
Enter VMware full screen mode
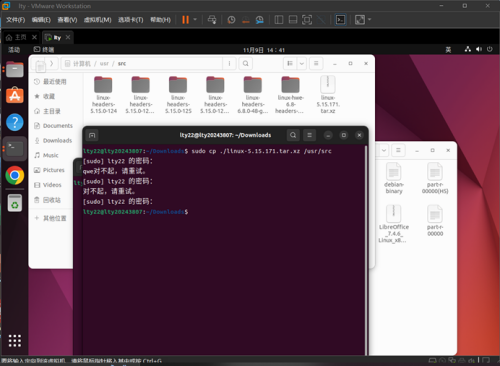(307, 20)
